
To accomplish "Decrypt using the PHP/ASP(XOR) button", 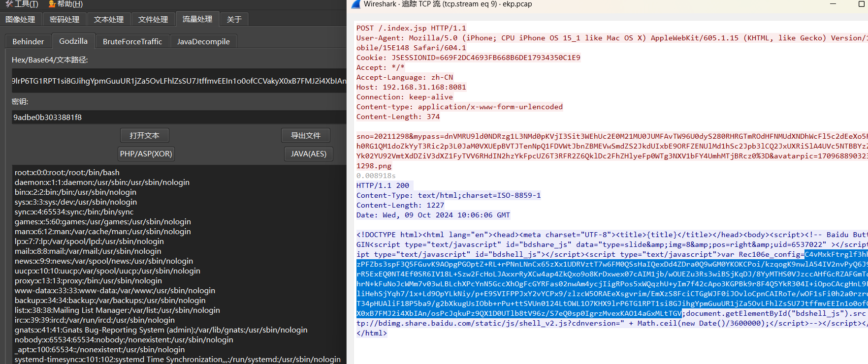I will click(146, 154).
